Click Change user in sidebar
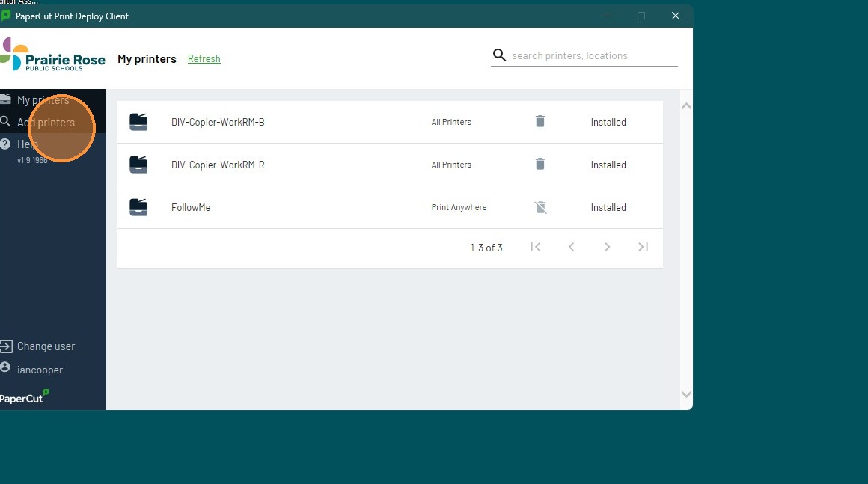 tap(46, 346)
